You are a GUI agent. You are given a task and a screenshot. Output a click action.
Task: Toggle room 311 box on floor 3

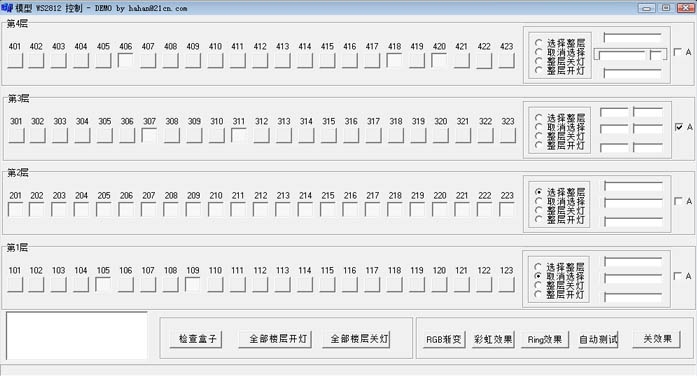tap(239, 136)
